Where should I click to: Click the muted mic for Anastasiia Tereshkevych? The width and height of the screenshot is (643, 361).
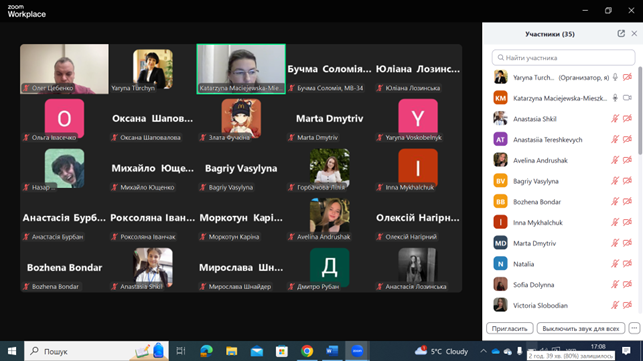click(615, 139)
